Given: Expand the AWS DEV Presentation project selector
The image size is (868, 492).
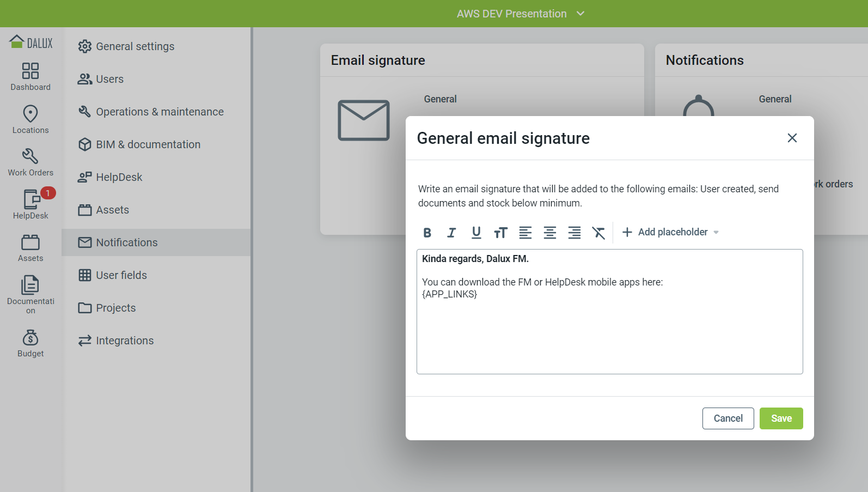Looking at the screenshot, I should pos(521,14).
